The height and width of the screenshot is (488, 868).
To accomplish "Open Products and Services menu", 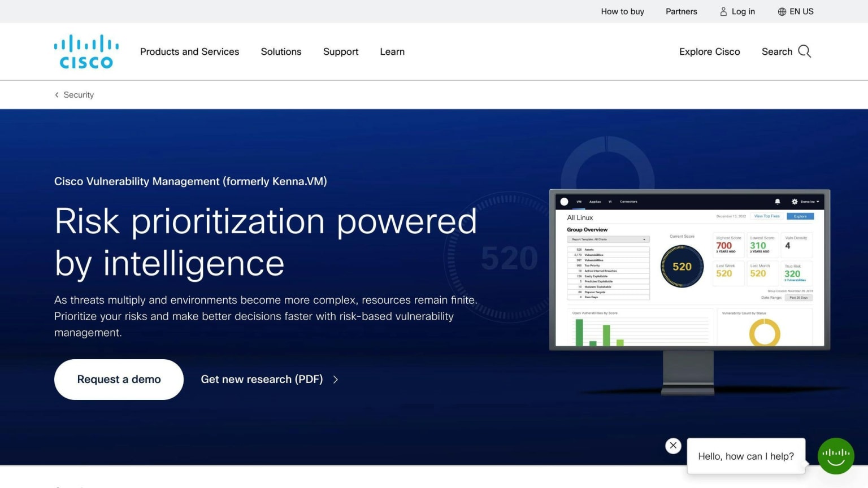I will [189, 51].
